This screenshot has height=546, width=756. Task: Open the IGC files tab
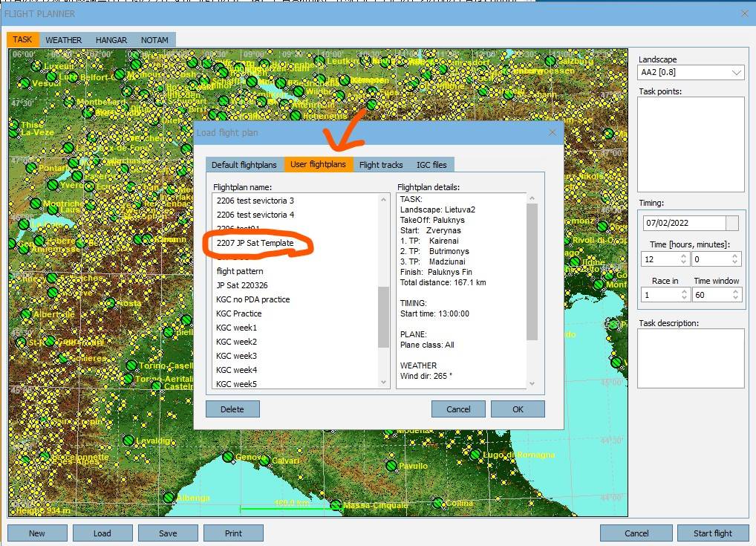(x=431, y=165)
